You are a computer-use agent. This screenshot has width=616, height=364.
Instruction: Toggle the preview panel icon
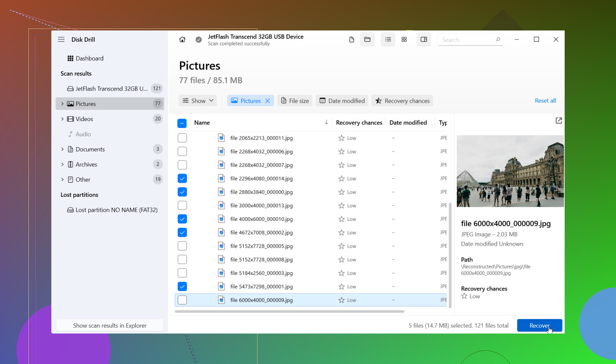tap(423, 39)
